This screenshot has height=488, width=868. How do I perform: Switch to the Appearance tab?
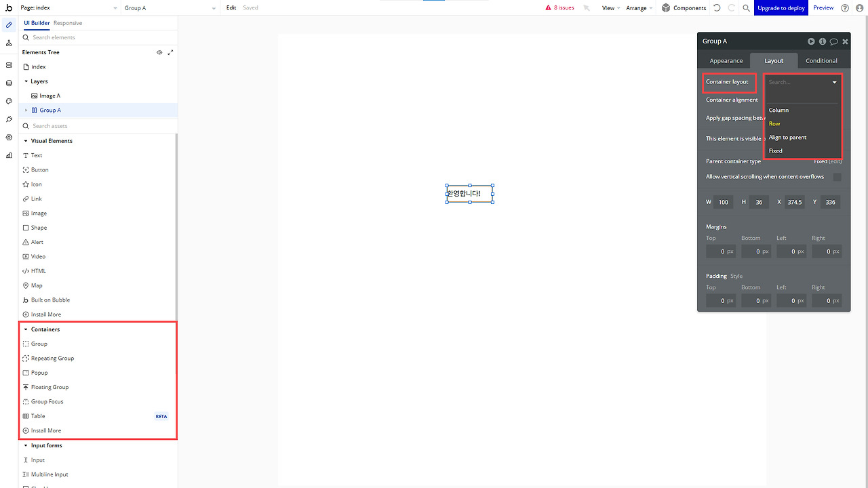pyautogui.click(x=726, y=60)
